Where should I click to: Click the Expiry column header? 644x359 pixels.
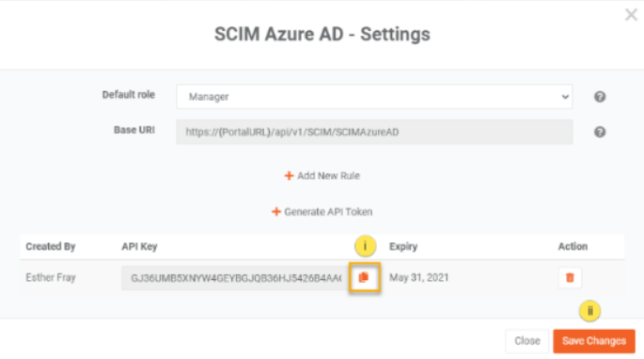click(403, 246)
